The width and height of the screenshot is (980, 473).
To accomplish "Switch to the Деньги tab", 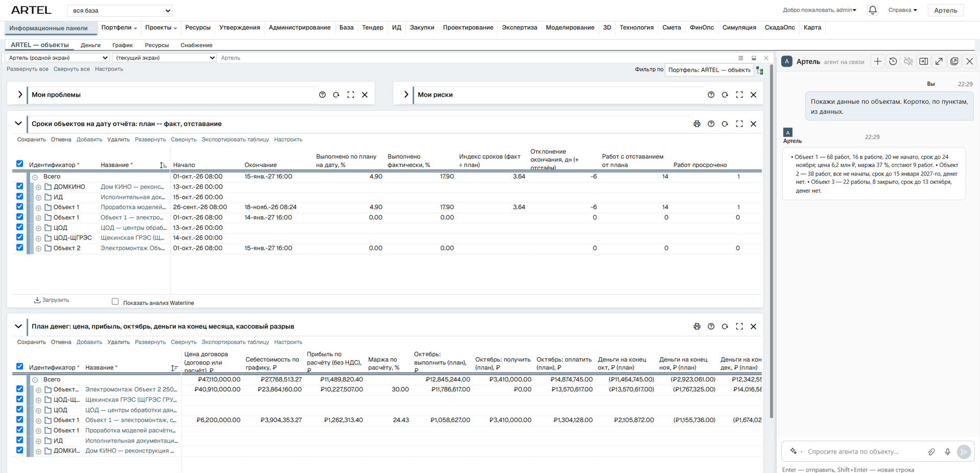I will pyautogui.click(x=90, y=45).
